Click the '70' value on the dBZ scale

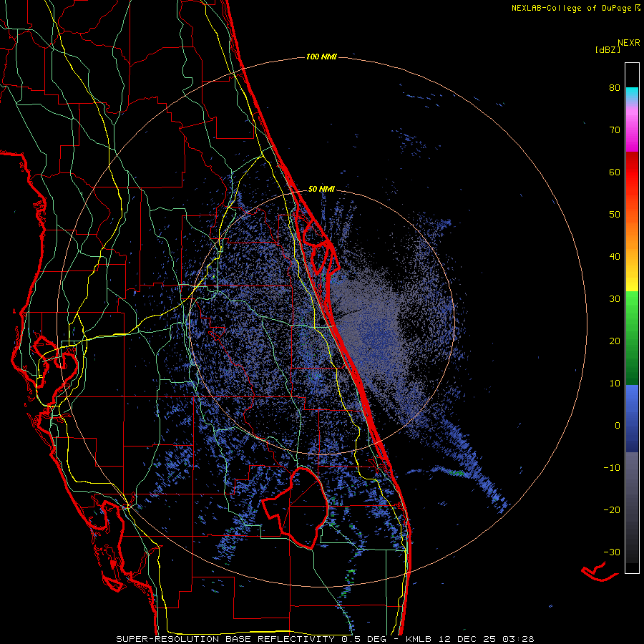[x=615, y=130]
